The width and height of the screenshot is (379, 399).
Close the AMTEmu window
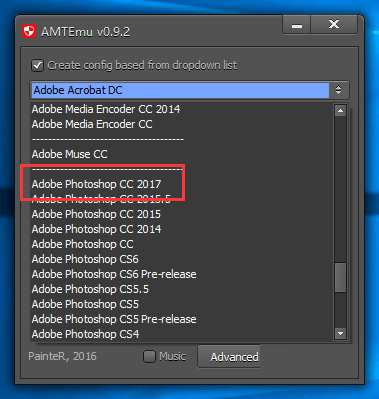click(x=334, y=25)
